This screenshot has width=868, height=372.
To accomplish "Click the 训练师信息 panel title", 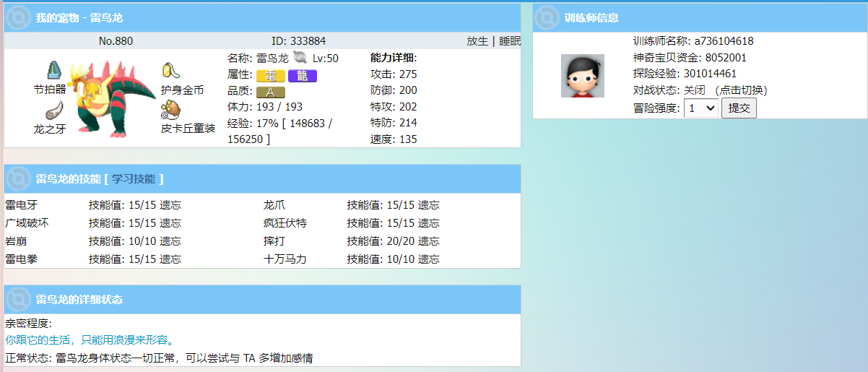I will 591,17.
